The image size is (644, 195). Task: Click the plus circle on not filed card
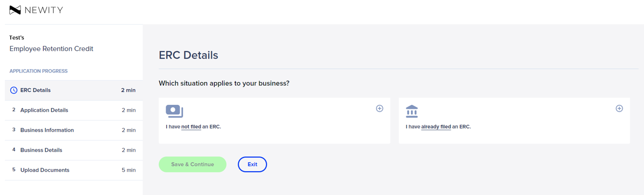(x=379, y=108)
